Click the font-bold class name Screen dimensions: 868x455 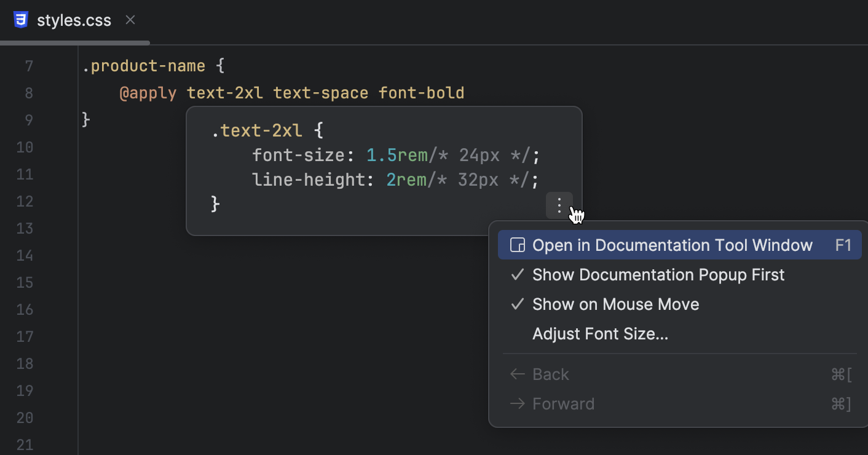[x=421, y=93]
